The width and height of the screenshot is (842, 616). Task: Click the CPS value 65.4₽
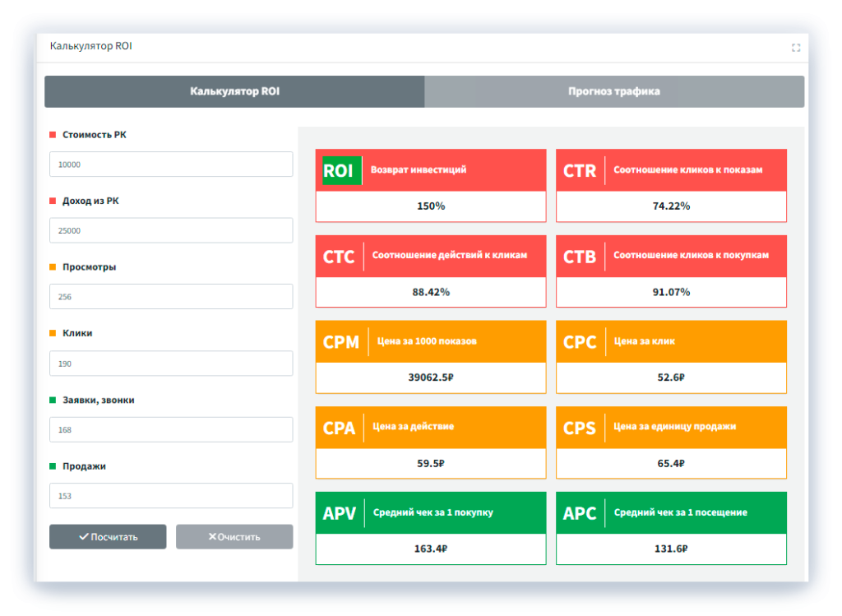pyautogui.click(x=671, y=464)
